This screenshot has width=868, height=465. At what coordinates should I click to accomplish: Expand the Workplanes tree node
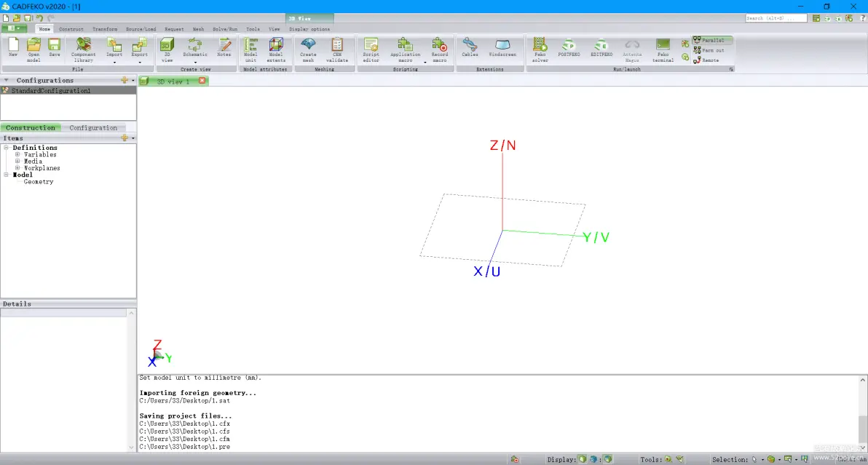click(17, 168)
